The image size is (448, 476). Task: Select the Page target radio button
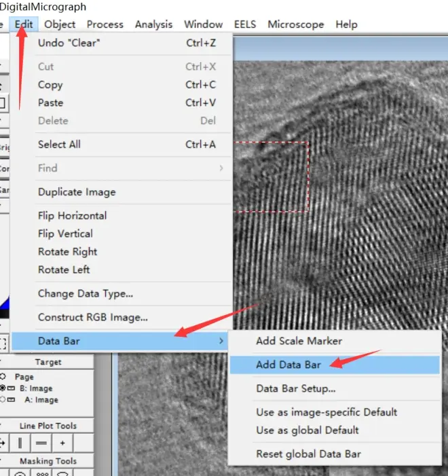(x=3, y=376)
